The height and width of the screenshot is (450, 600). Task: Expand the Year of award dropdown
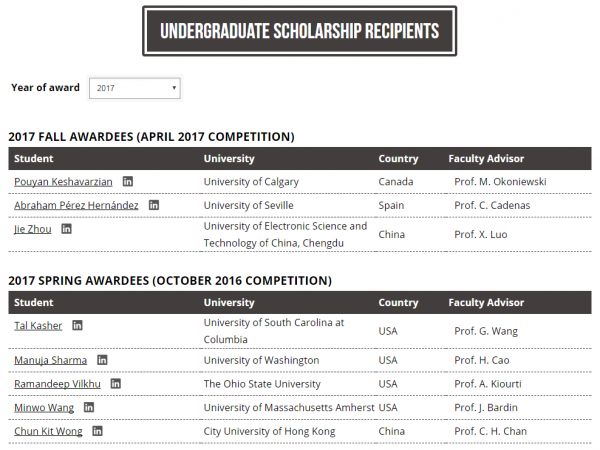[135, 88]
